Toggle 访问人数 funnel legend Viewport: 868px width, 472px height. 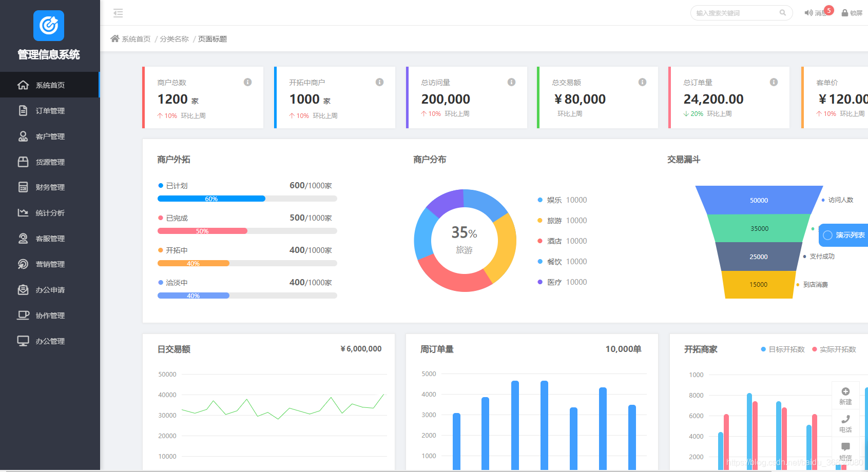click(x=837, y=200)
